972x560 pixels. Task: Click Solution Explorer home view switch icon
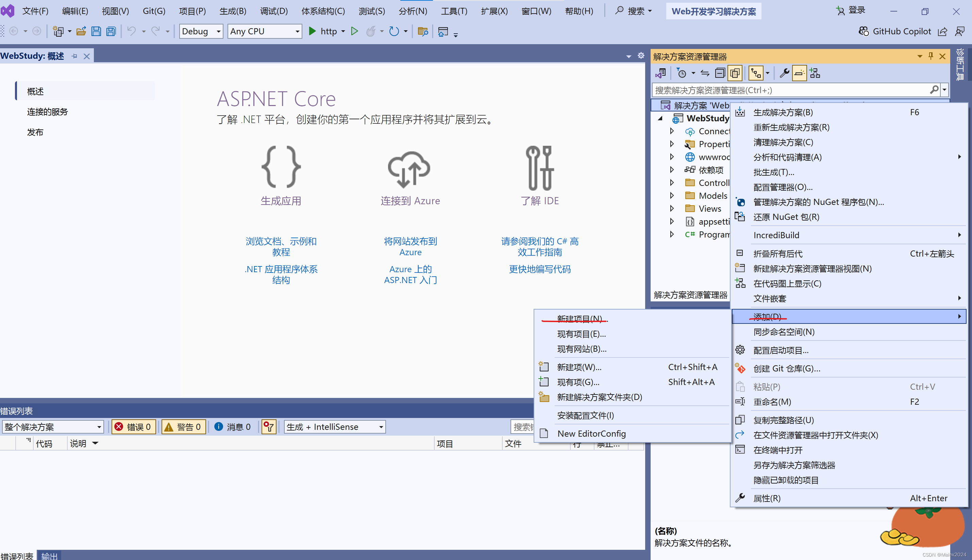661,73
